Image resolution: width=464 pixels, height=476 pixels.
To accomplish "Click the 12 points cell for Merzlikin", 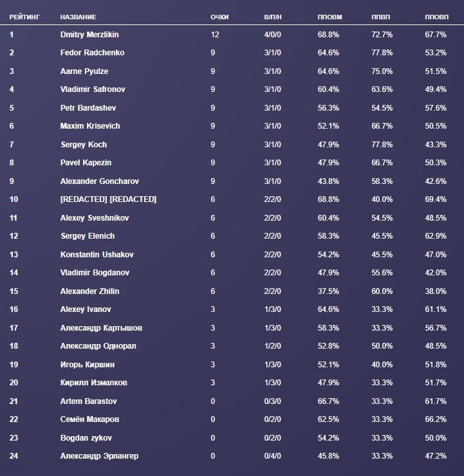I will coord(215,35).
